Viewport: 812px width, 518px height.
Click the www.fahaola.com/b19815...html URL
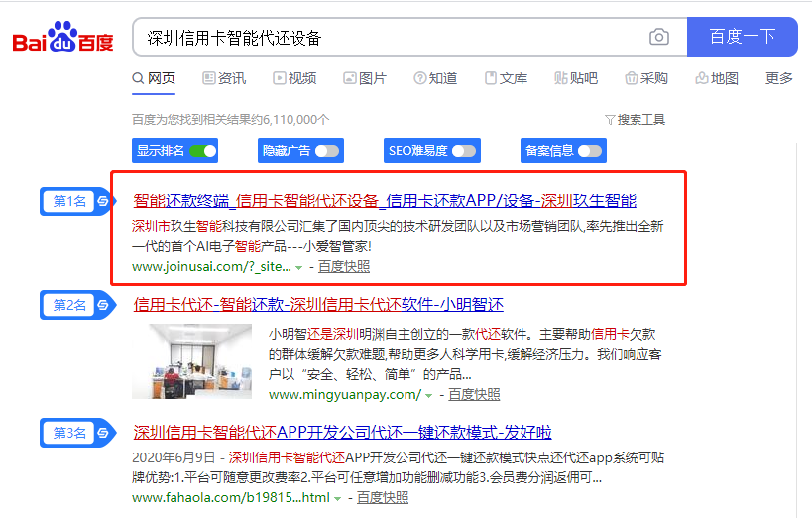(x=230, y=498)
